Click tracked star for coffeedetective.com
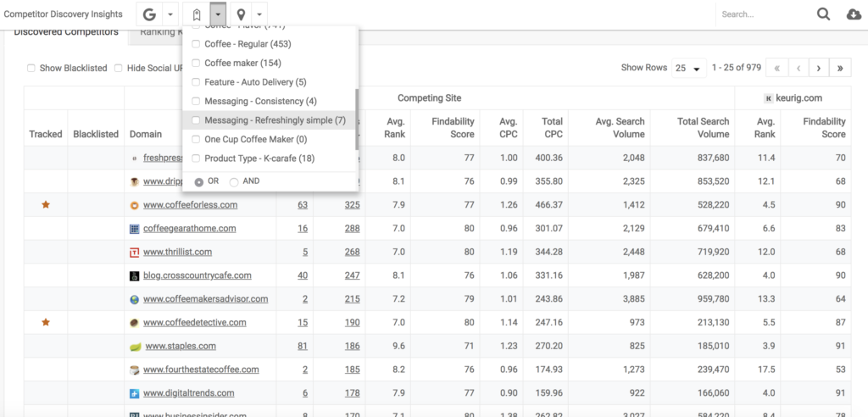This screenshot has height=417, width=868. pos(46,322)
